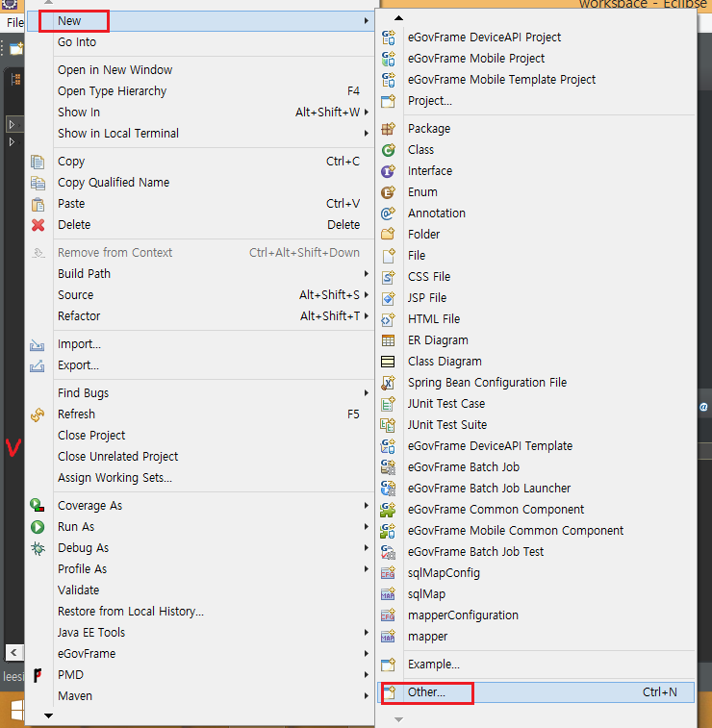
Task: Expand Show in Local Terminal submenu arrow
Action: (x=367, y=134)
